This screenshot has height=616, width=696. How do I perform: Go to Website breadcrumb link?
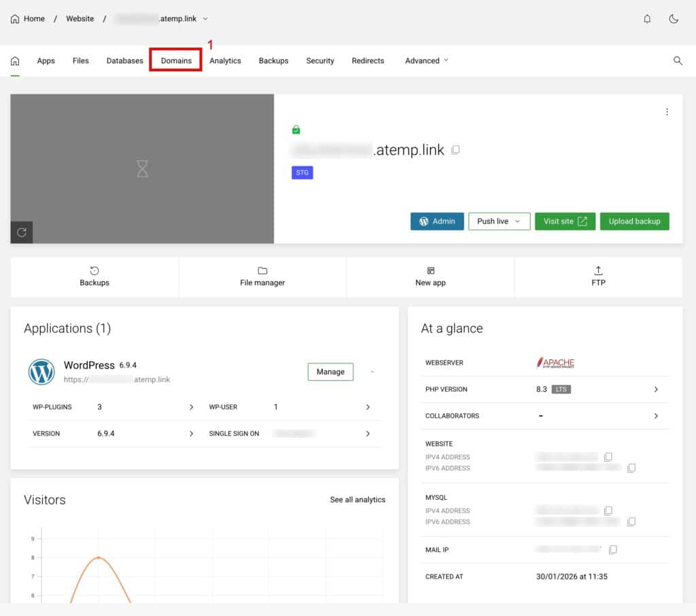80,18
